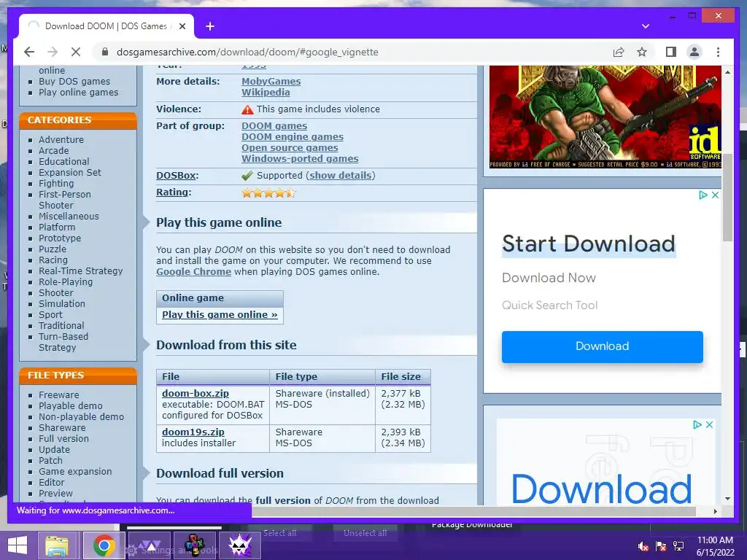The width and height of the screenshot is (747, 560).
Task: Open the Simulation category
Action: coord(62,304)
